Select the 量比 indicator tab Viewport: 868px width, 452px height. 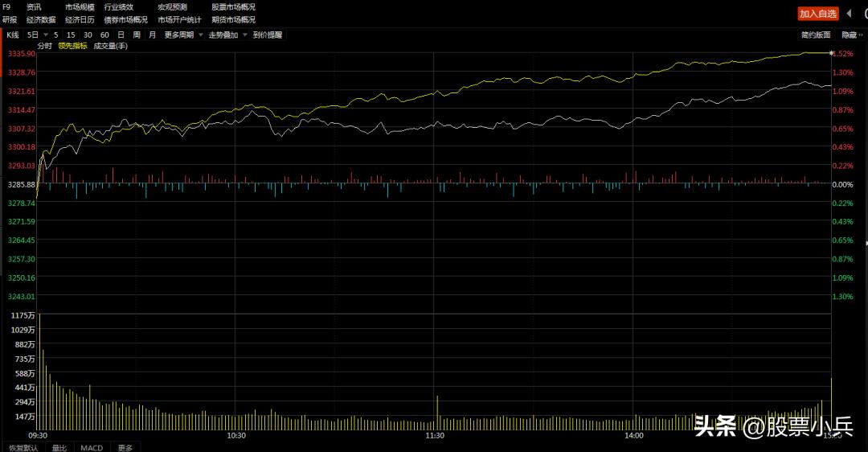click(x=59, y=447)
